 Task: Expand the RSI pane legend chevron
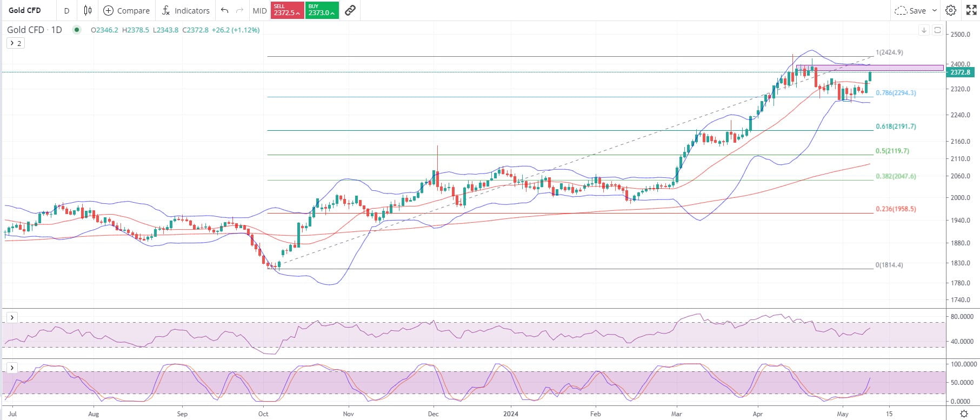coord(12,317)
